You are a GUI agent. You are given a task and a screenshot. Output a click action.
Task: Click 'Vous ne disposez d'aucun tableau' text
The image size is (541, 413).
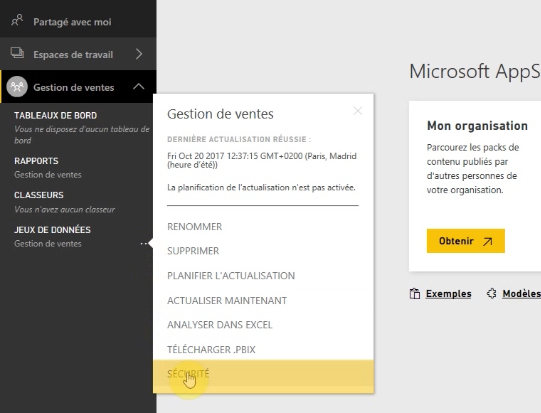82,135
